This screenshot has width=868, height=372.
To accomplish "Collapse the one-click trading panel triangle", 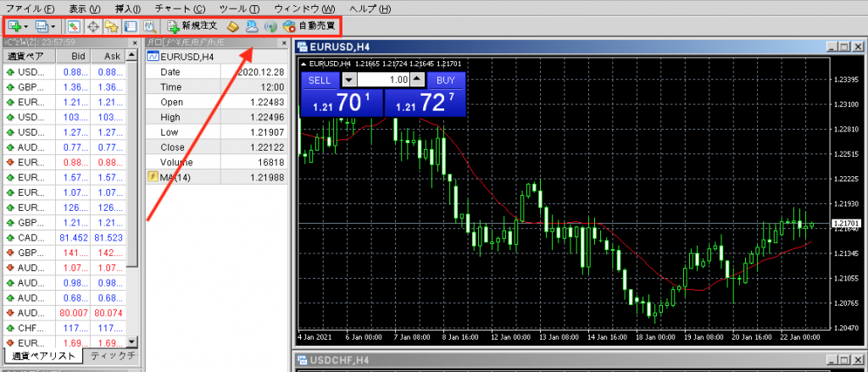I will 304,64.
